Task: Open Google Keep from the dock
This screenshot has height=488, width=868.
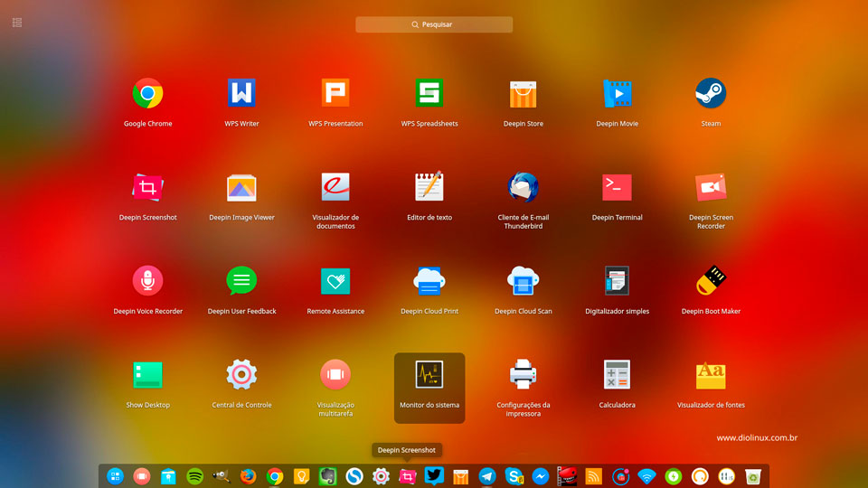Action: coord(301,476)
